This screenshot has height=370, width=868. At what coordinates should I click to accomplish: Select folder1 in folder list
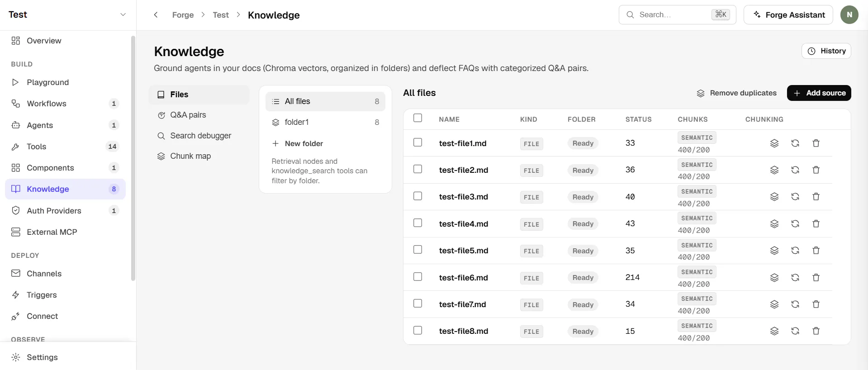325,122
